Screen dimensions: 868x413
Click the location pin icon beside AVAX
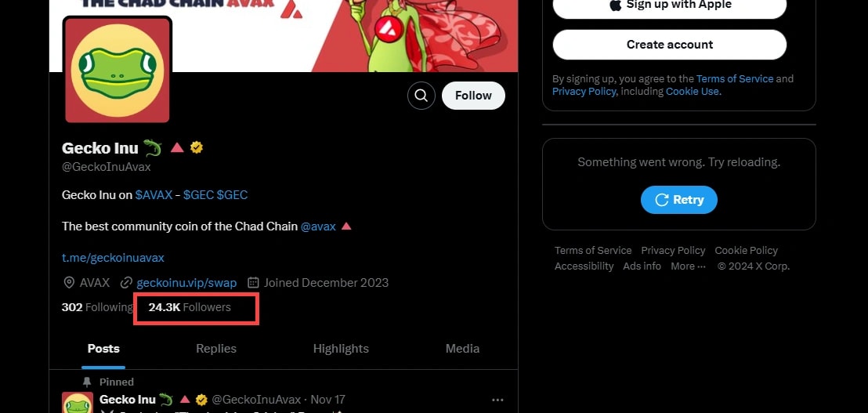click(69, 283)
